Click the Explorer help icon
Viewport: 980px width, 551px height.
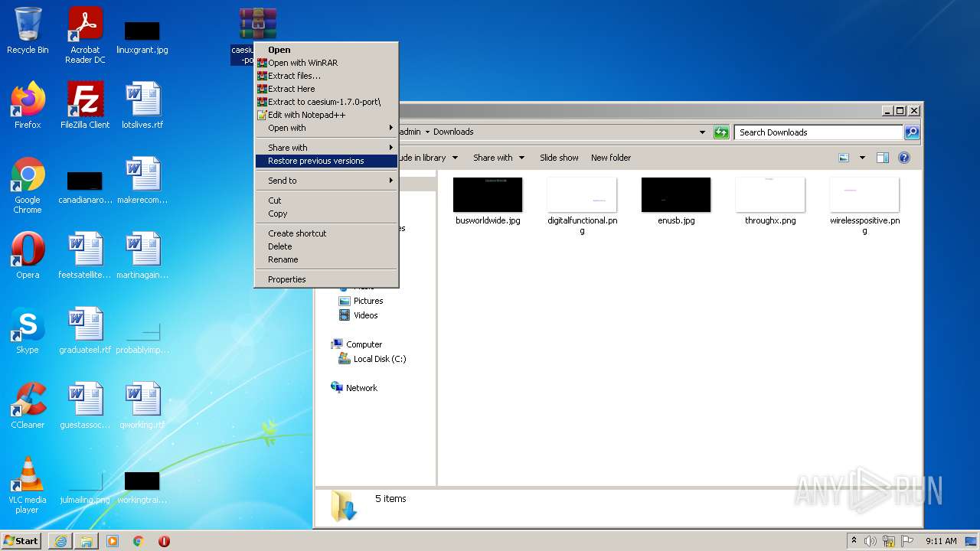pos(904,158)
